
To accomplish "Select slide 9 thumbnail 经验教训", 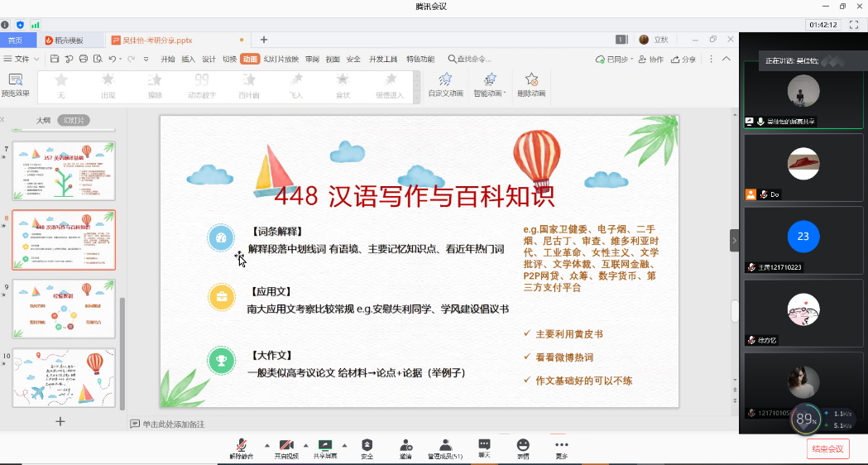I will point(64,309).
